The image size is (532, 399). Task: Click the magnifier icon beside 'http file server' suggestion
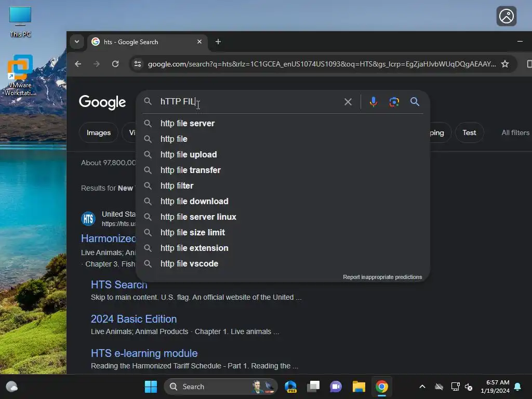[148, 123]
